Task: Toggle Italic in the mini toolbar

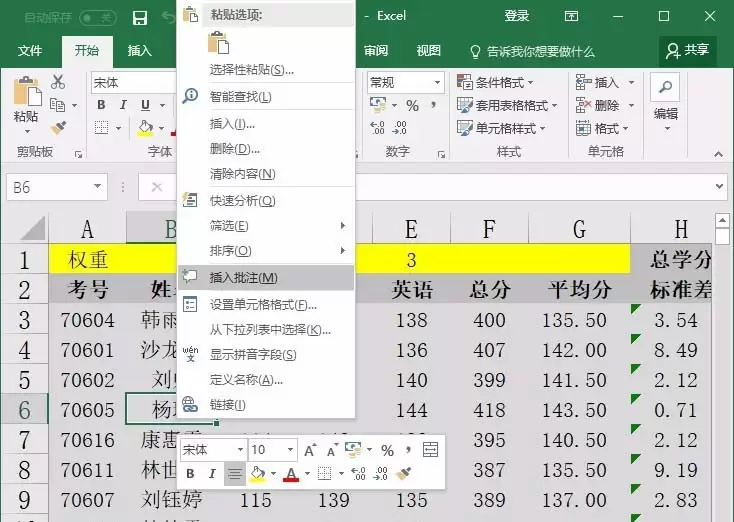Action: point(212,474)
